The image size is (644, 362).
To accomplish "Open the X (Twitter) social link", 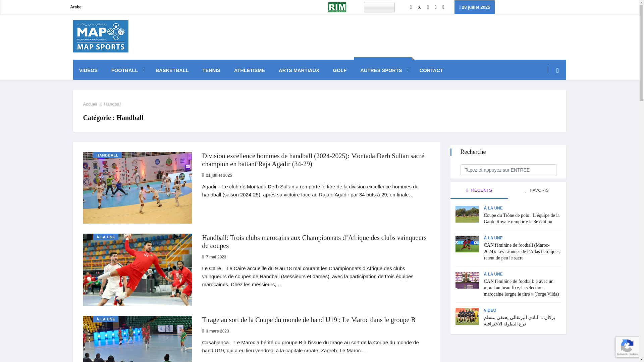I will (419, 7).
